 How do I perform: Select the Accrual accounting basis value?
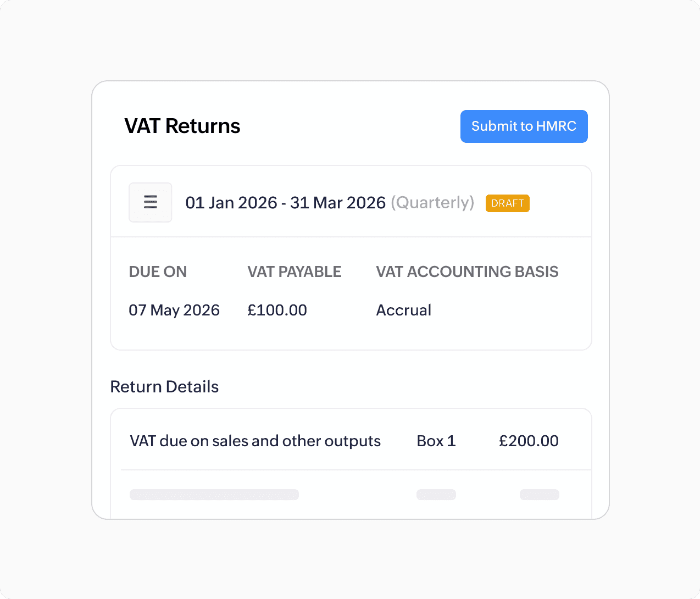coord(404,310)
